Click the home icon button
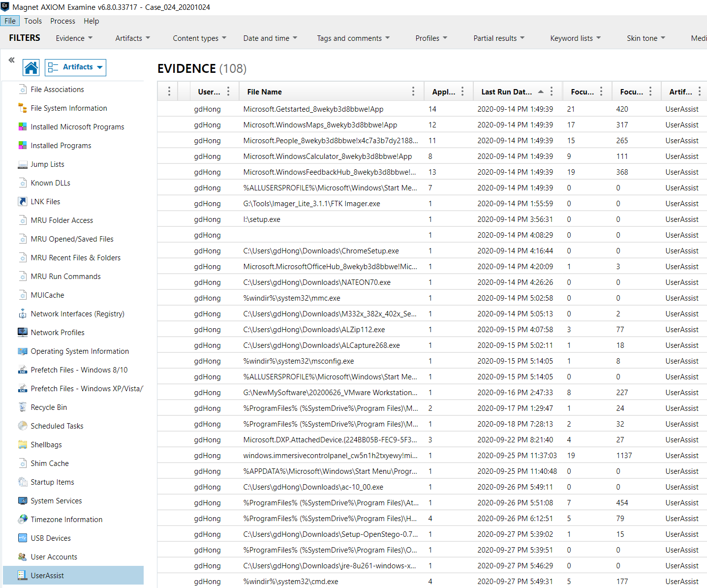This screenshot has height=588, width=707. [x=31, y=67]
